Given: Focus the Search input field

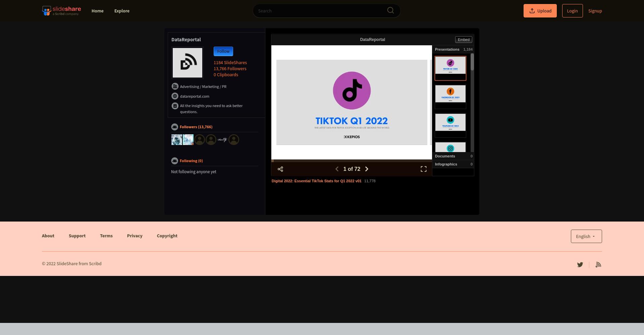Looking at the screenshot, I should pos(326,11).
